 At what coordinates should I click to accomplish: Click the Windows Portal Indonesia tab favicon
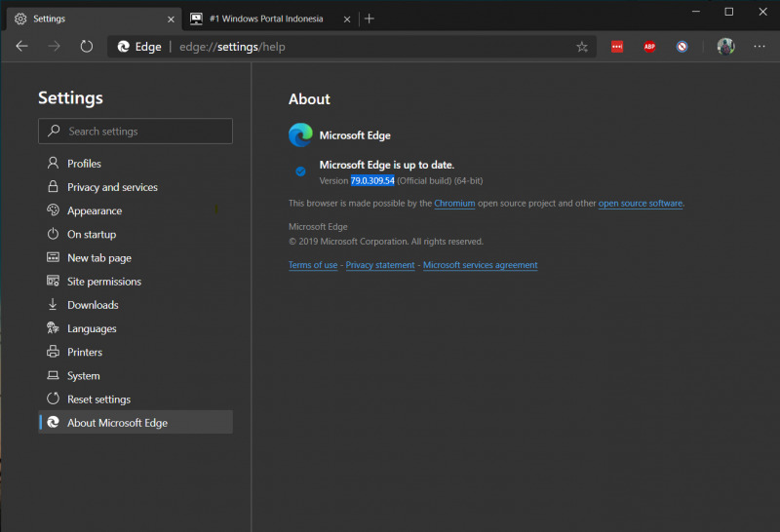(197, 19)
